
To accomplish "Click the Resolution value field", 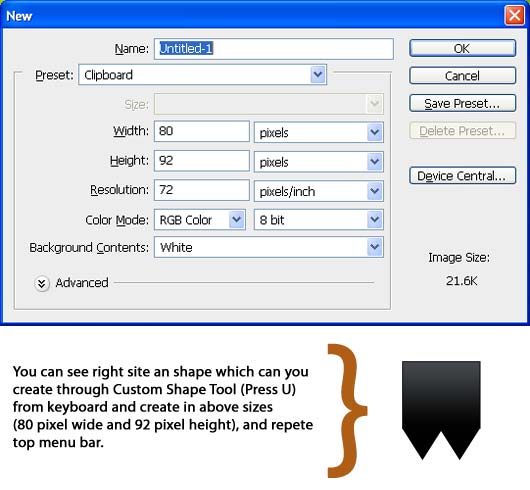I will [202, 190].
